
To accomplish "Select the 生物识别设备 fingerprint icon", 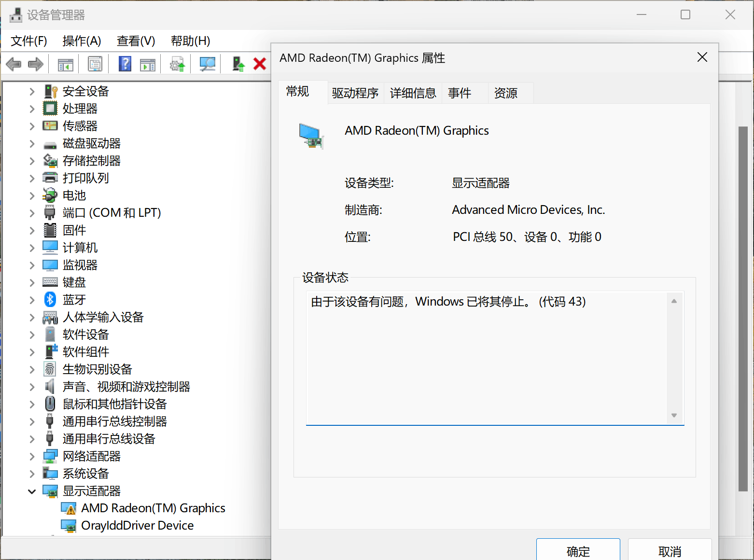I will pos(50,369).
